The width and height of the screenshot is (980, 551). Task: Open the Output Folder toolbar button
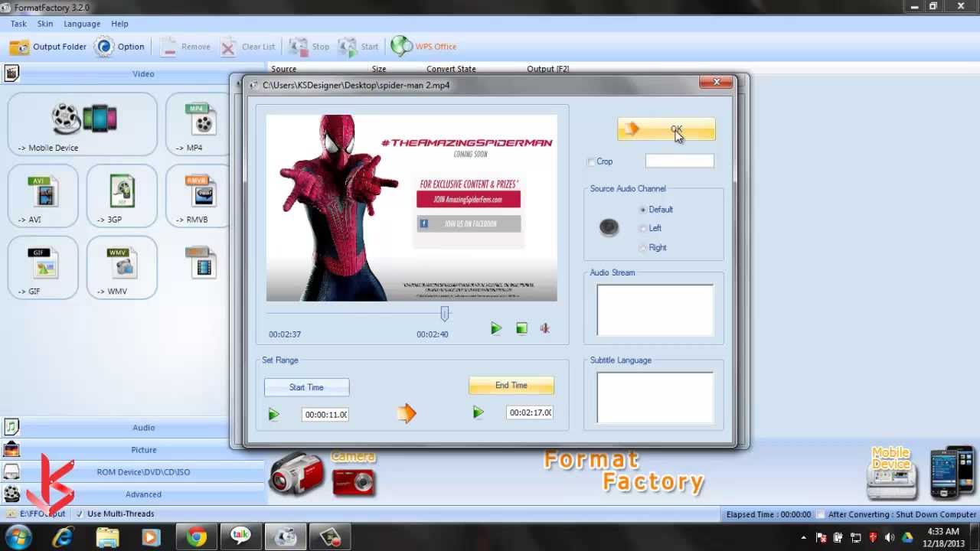tap(47, 47)
